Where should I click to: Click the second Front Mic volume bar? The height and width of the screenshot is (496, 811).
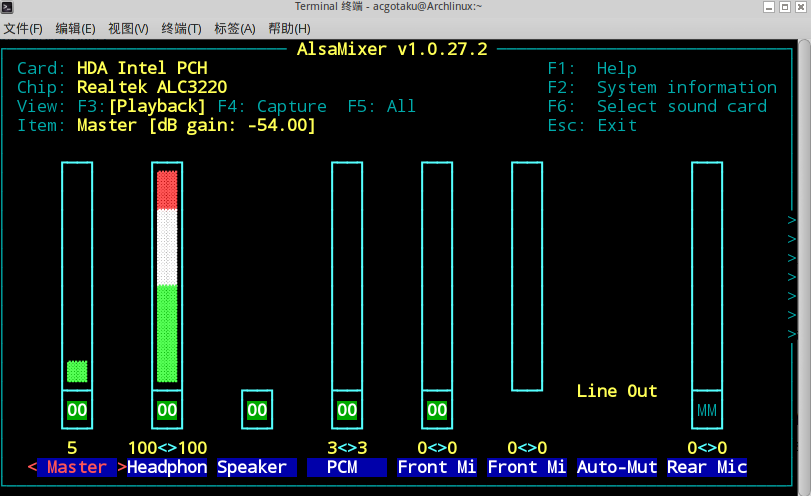click(x=527, y=276)
